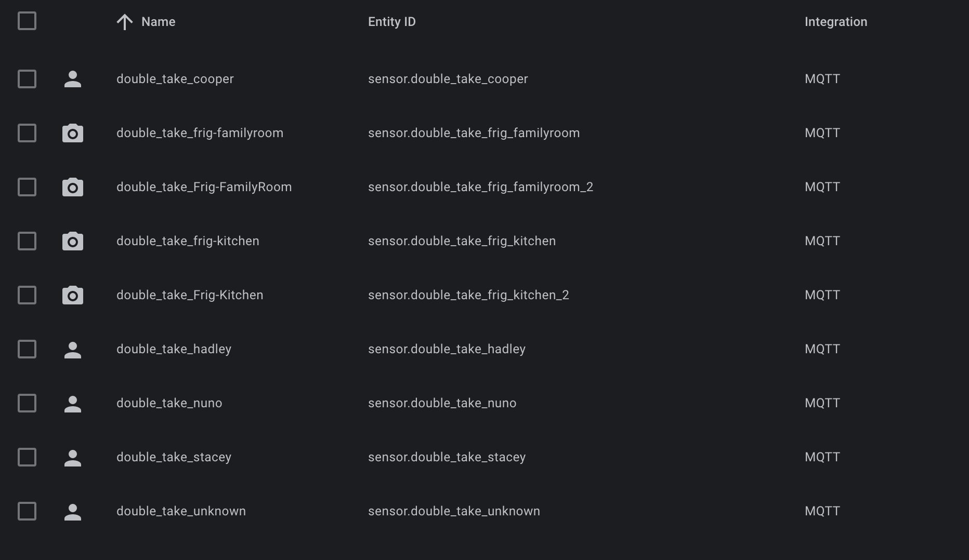Sort entities by the Entity ID column
The image size is (969, 560).
tap(391, 21)
